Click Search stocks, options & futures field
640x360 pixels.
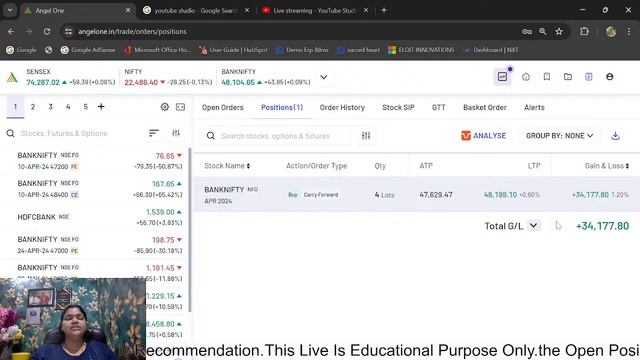coord(275,136)
